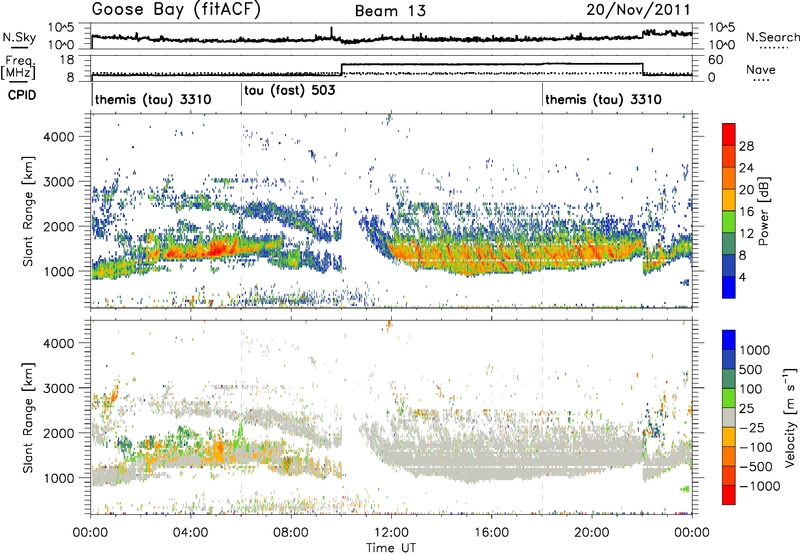Click the "3000" range tick on the velocity panel
The image size is (800, 554).
pyautogui.click(x=59, y=388)
